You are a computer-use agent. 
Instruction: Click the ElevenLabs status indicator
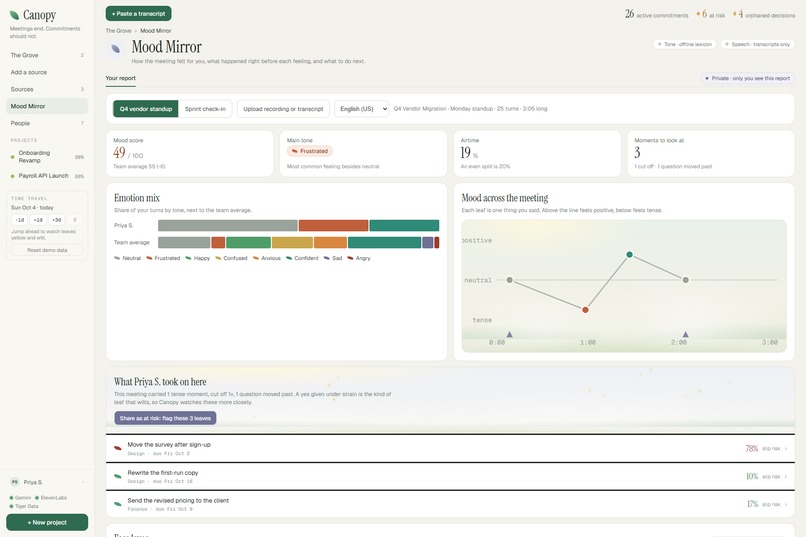[51, 498]
